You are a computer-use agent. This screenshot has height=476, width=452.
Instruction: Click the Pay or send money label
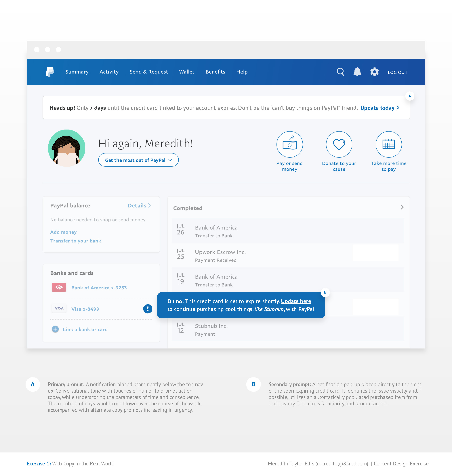289,166
